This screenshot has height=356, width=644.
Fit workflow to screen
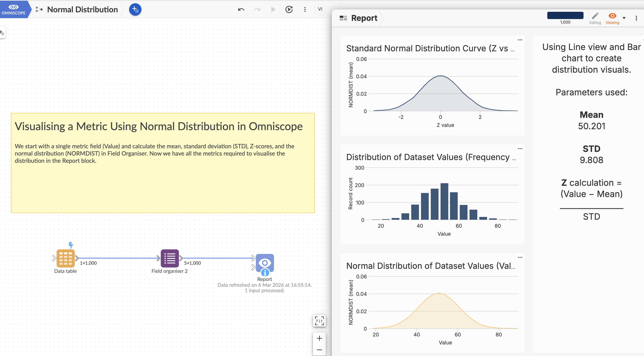point(319,321)
